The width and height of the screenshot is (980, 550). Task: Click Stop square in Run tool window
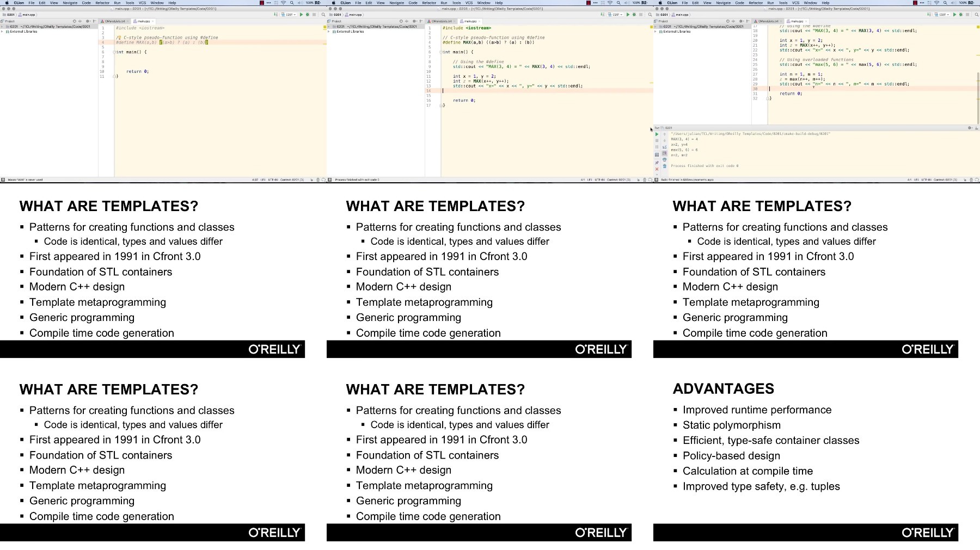[657, 140]
